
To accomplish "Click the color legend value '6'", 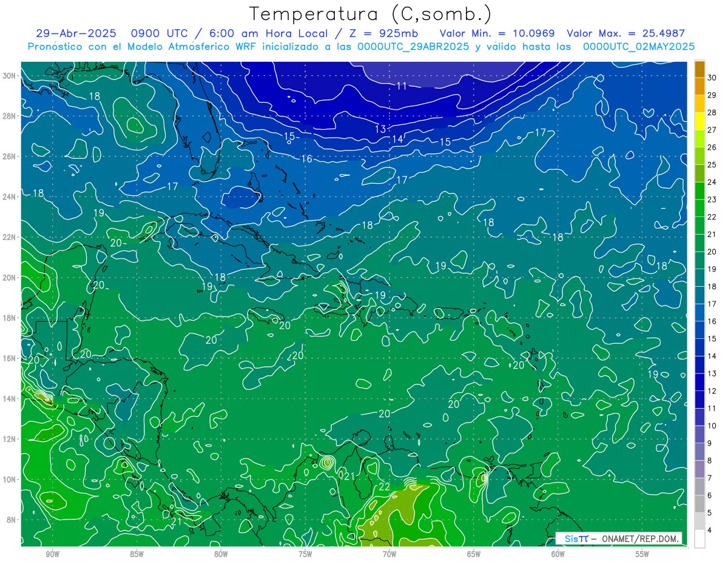I will 710,496.
